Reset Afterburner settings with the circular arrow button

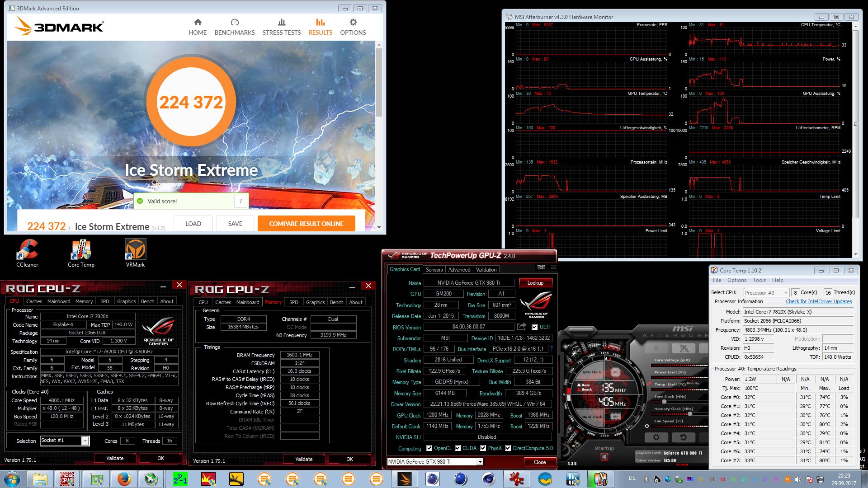[x=684, y=437]
